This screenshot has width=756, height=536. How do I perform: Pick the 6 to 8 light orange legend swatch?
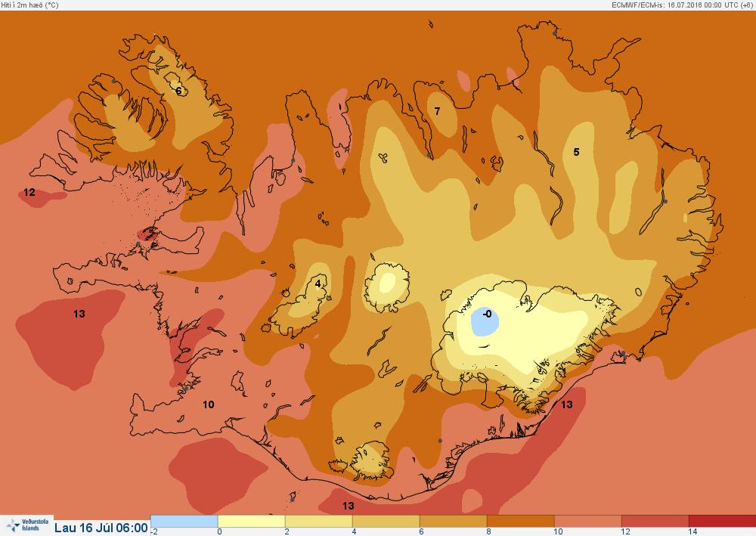tap(453, 521)
